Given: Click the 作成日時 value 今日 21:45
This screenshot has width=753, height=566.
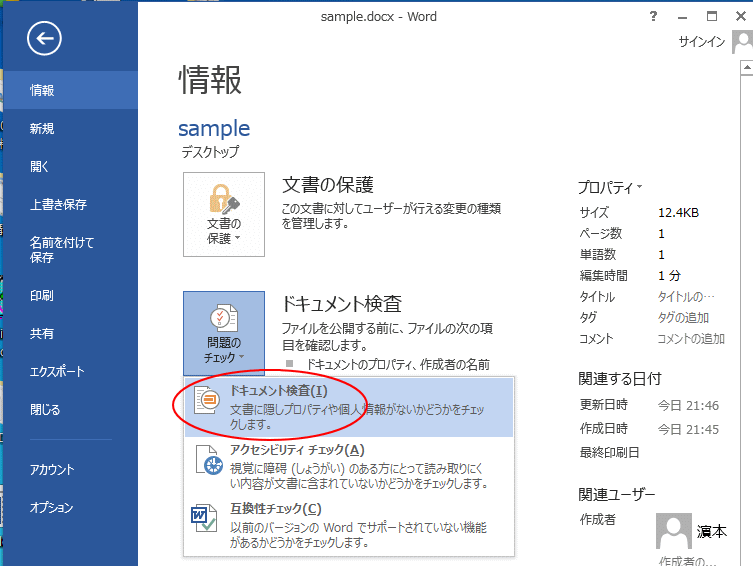Looking at the screenshot, I should (x=688, y=429).
